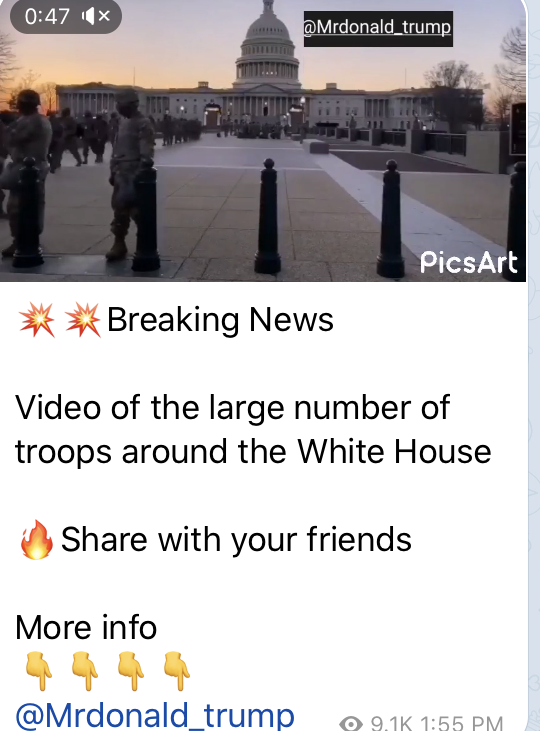Image resolution: width=540 pixels, height=731 pixels.
Task: Unmute the video using the muted speaker icon
Action: point(96,17)
